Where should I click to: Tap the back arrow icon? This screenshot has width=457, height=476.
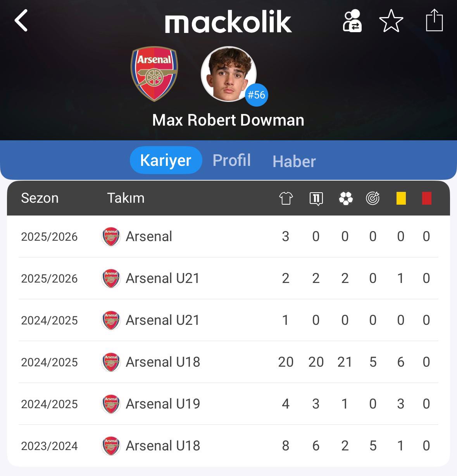tap(21, 21)
